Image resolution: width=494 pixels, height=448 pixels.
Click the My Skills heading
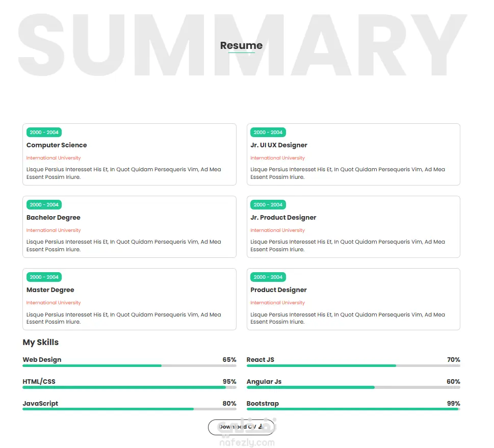(x=41, y=342)
